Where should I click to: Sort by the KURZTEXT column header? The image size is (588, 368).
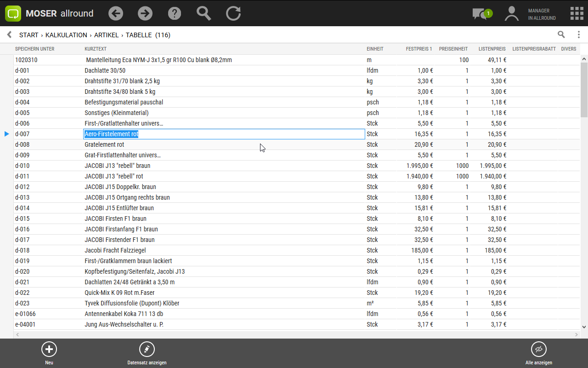coord(96,49)
